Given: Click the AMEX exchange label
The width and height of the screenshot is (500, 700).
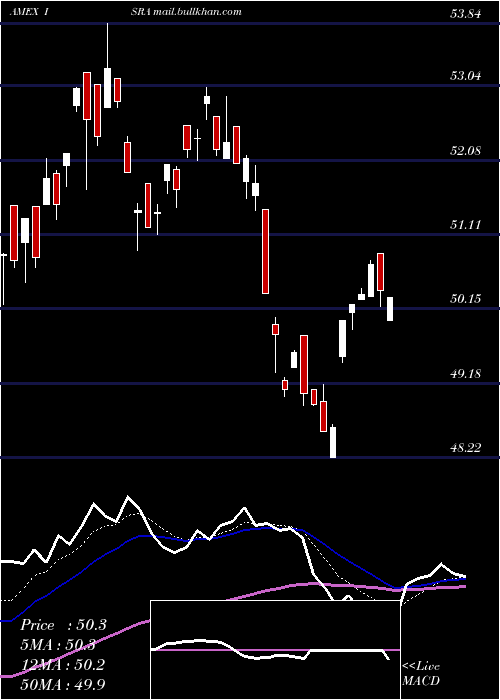Looking at the screenshot, I should coord(24,12).
